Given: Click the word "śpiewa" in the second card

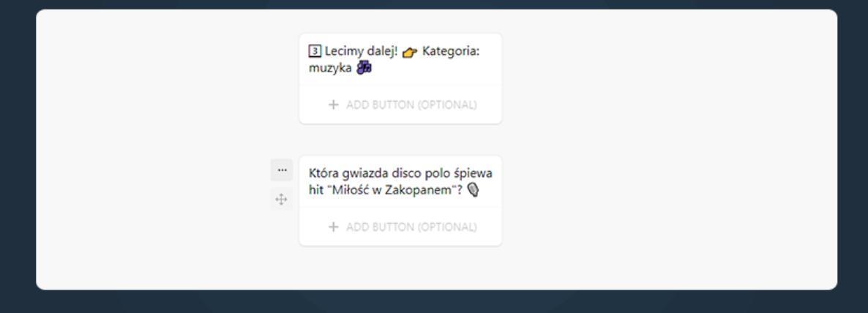Looking at the screenshot, I should [x=473, y=173].
